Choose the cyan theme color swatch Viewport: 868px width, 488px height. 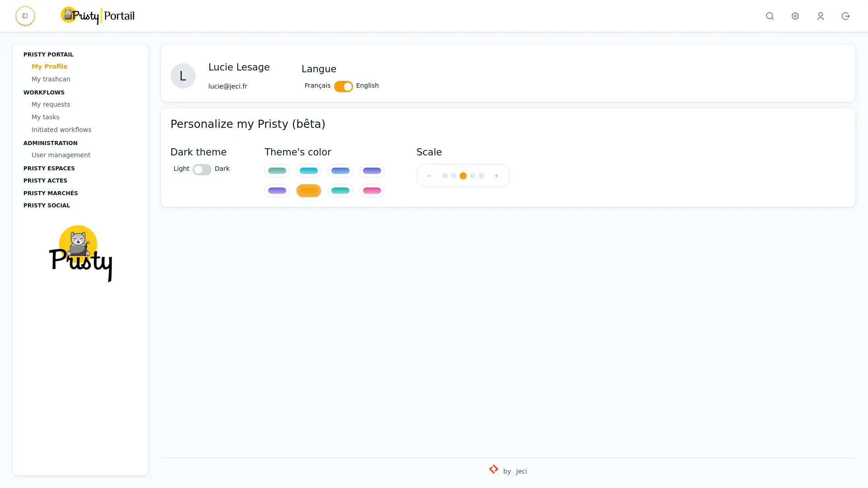click(308, 171)
